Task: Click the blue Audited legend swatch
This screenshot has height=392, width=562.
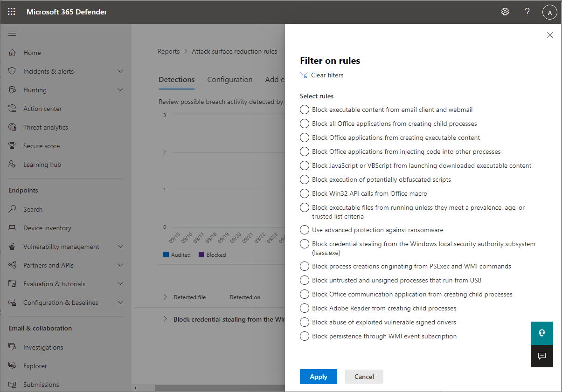Action: (x=166, y=255)
